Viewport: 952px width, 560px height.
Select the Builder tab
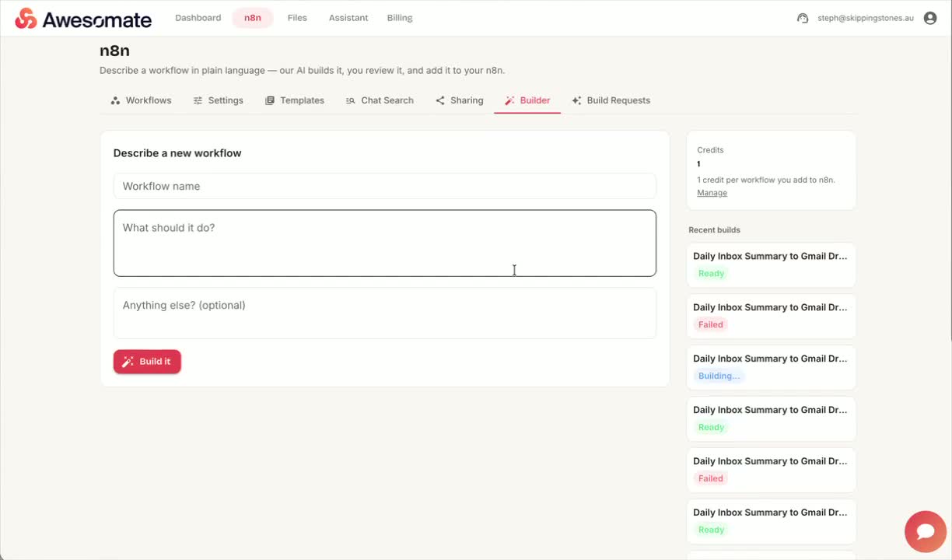(x=527, y=100)
